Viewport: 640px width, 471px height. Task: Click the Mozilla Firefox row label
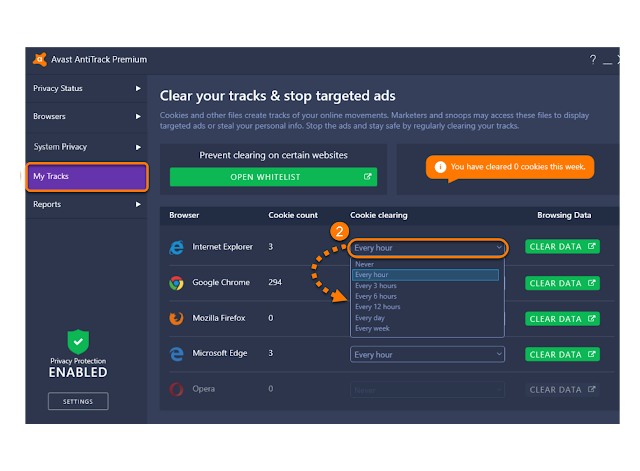[219, 318]
